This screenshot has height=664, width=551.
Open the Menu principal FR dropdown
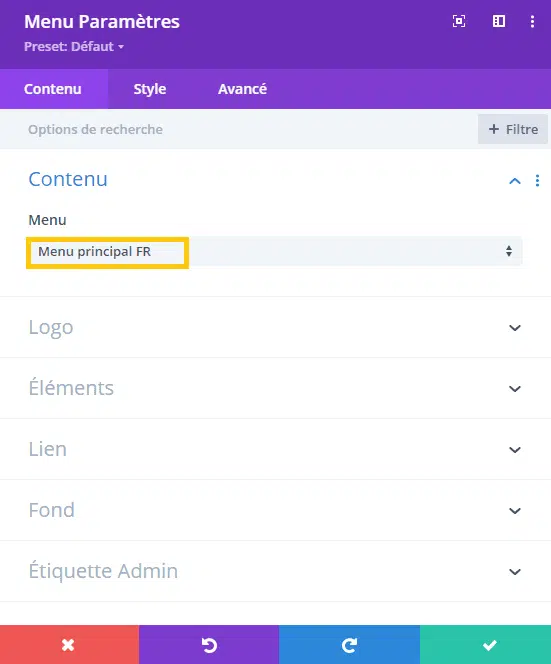(x=274, y=252)
